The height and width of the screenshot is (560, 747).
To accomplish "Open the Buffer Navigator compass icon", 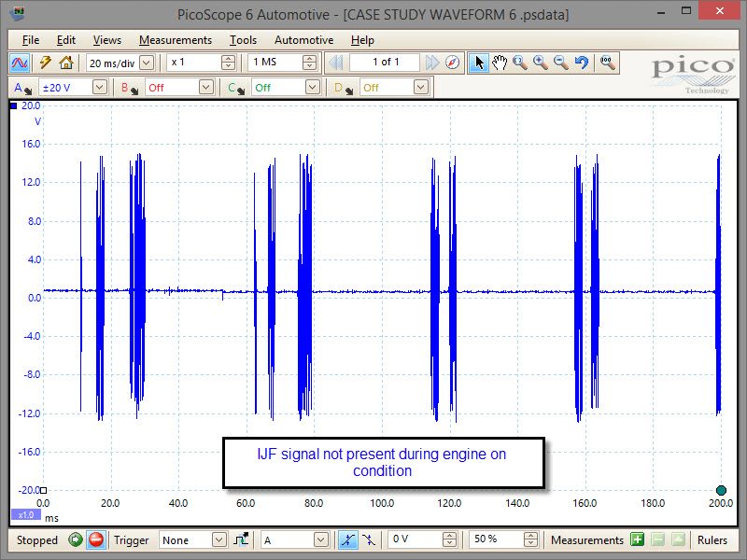I will (453, 63).
